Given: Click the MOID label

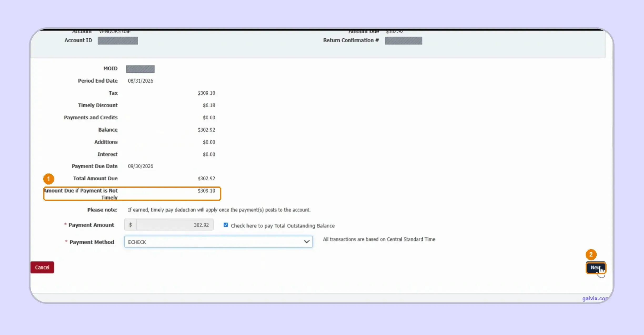Looking at the screenshot, I should [110, 68].
